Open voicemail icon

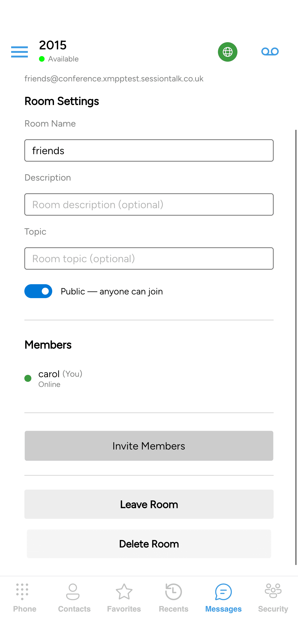pyautogui.click(x=270, y=51)
